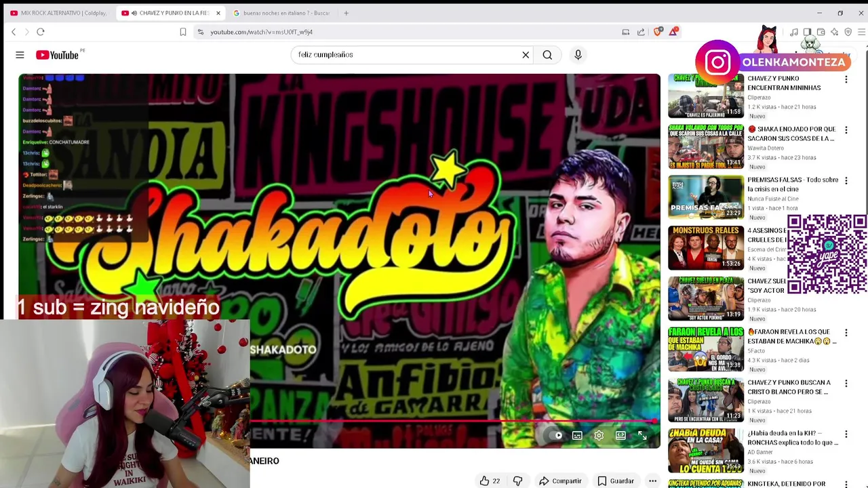Open options for PREMISAS FALSAS video
868x488 pixels.
[x=846, y=180]
